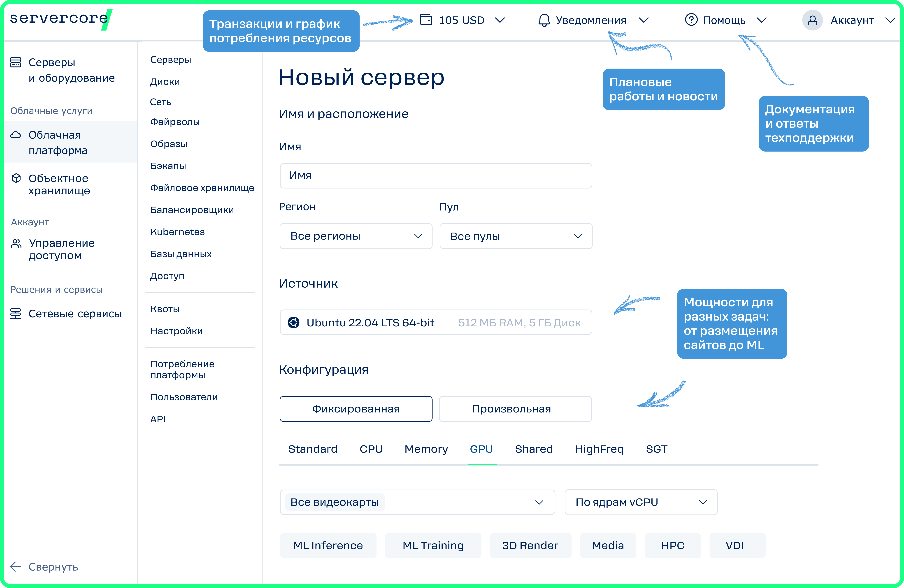Open Базы данных in the submenu
This screenshot has width=904, height=588.
click(x=181, y=254)
